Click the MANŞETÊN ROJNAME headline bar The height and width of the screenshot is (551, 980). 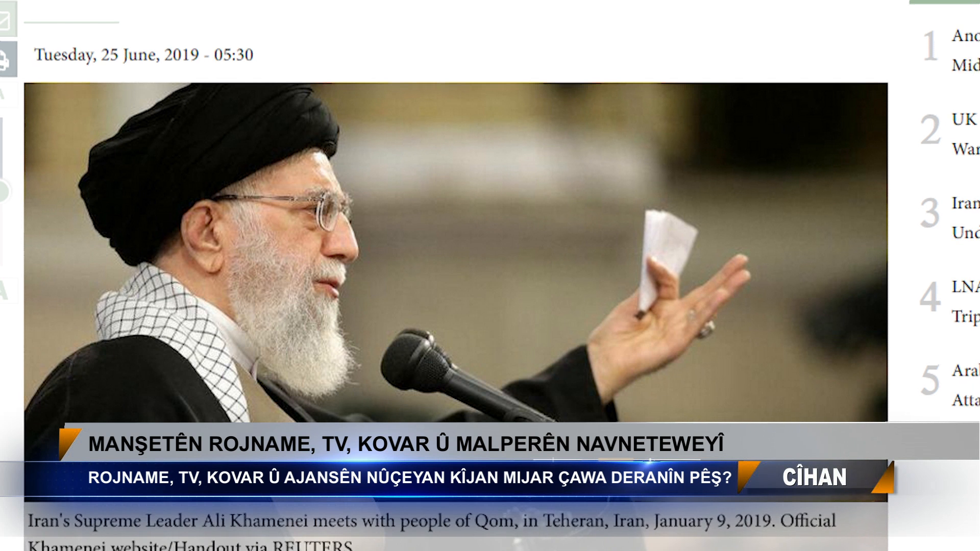point(406,443)
